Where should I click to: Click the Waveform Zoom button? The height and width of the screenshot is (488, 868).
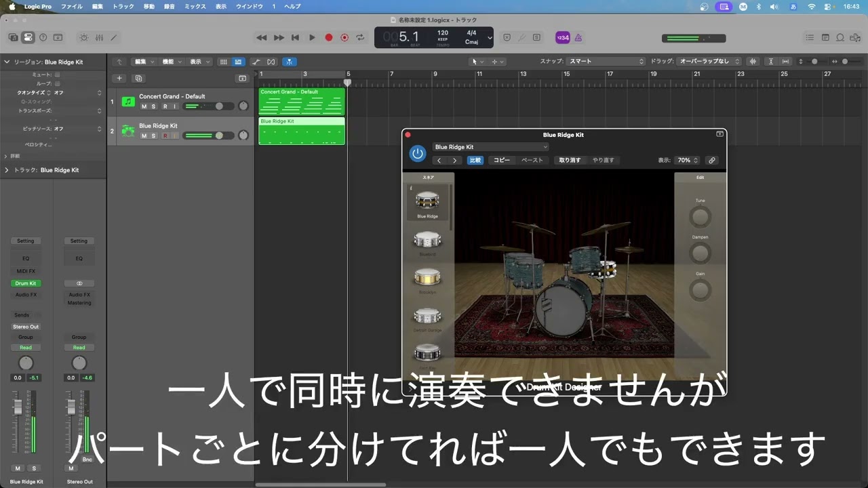(752, 62)
